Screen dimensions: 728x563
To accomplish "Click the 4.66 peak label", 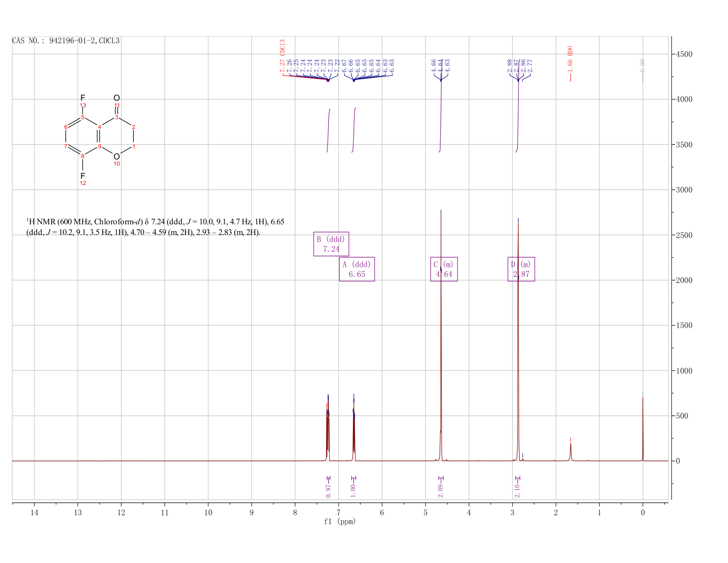I will point(434,66).
